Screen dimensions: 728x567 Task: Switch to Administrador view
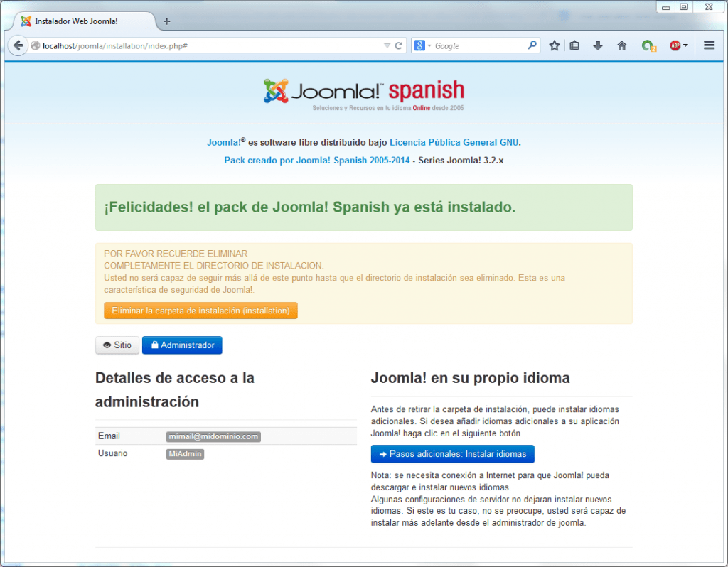tap(182, 345)
